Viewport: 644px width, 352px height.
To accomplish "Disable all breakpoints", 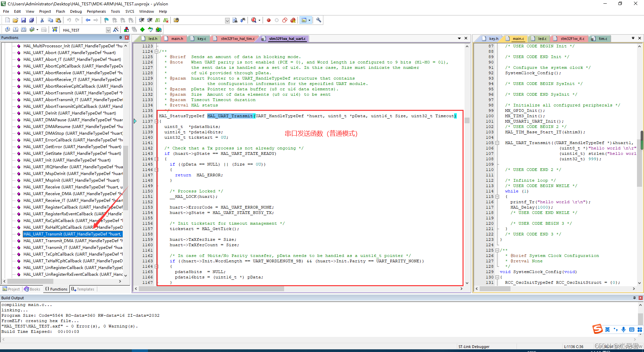I will point(284,20).
